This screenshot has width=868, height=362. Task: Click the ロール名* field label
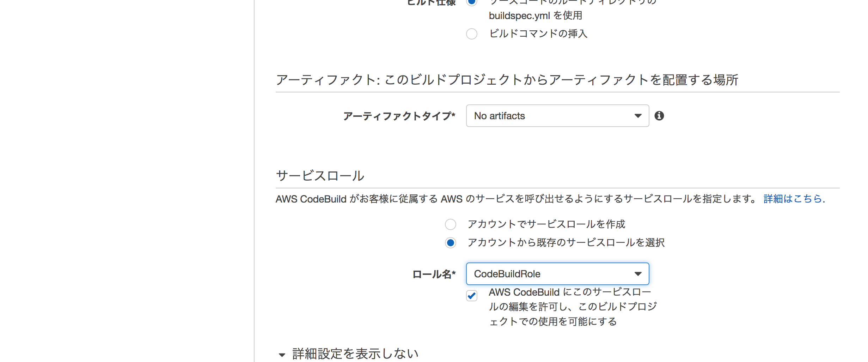[434, 274]
